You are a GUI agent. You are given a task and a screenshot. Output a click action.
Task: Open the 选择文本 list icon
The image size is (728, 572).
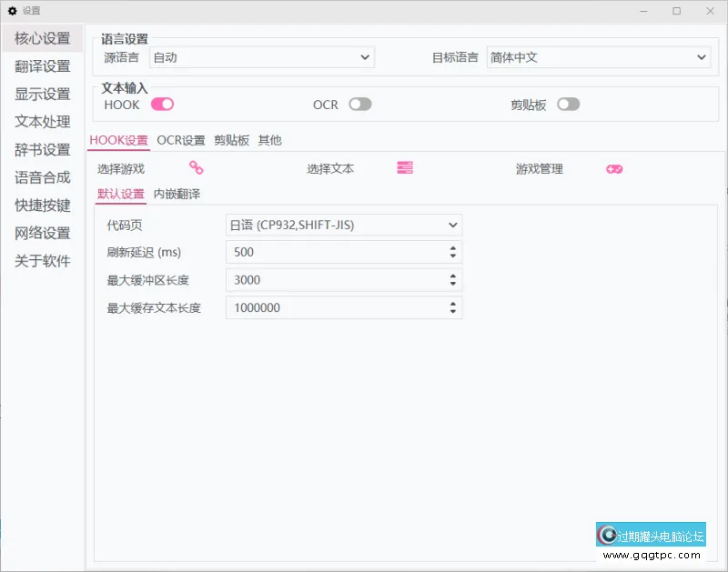point(405,168)
